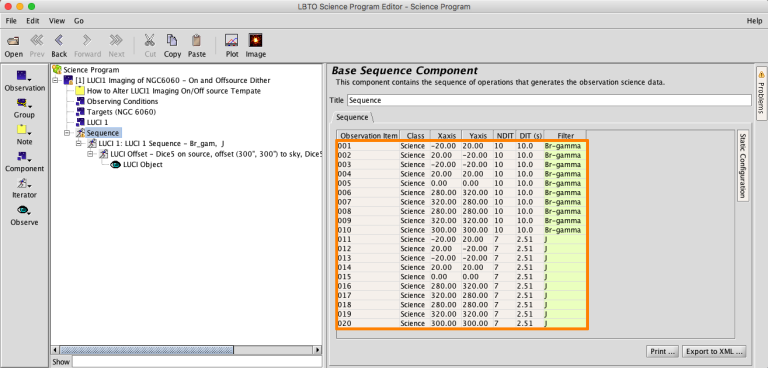The image size is (768, 368).
Task: Click Br-gamma filter cell in row 005
Action: [565, 183]
